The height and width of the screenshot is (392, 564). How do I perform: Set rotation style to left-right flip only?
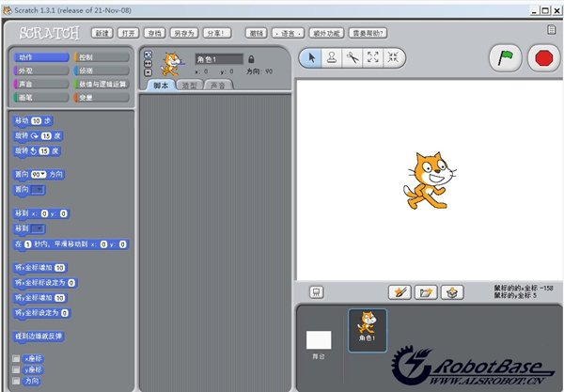tap(148, 63)
